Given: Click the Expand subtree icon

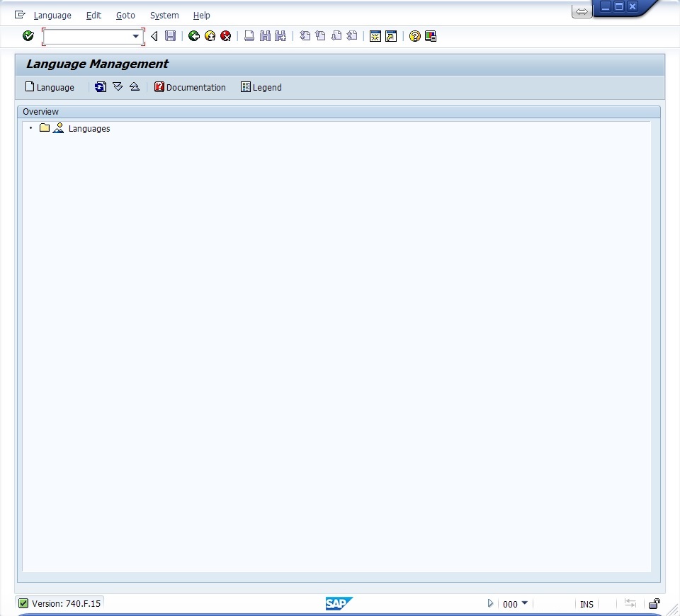Looking at the screenshot, I should pyautogui.click(x=118, y=86).
